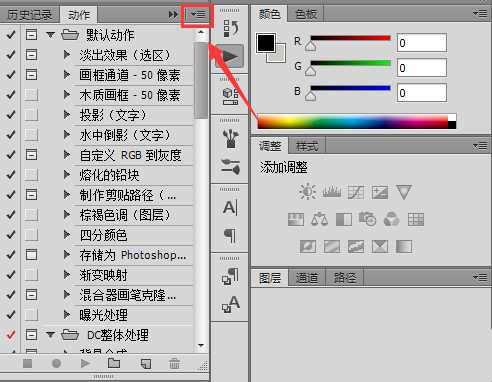Screen dimensions: 492x382
Task: Switch to the 色板 tab
Action: pyautogui.click(x=306, y=14)
